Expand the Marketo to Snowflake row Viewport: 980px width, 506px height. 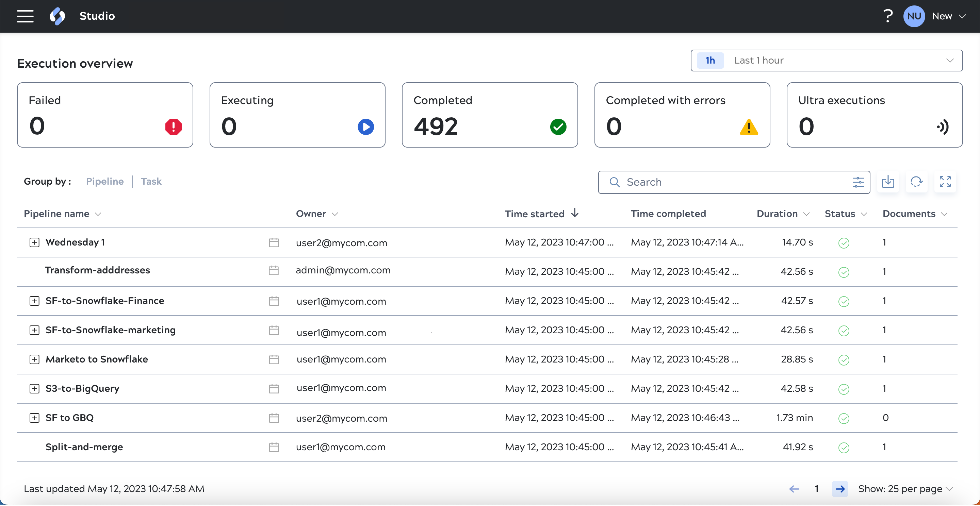pyautogui.click(x=34, y=359)
